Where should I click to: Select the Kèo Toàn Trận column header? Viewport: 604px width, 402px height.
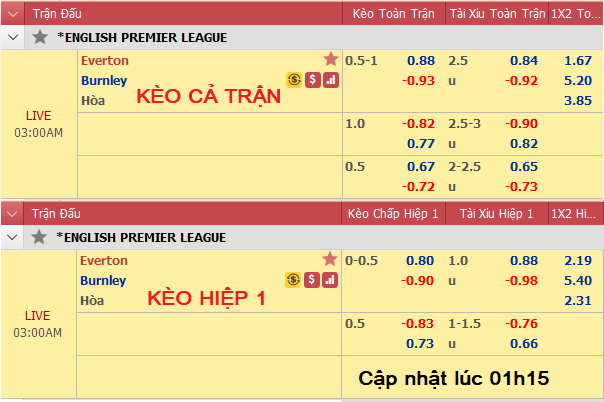tap(394, 14)
